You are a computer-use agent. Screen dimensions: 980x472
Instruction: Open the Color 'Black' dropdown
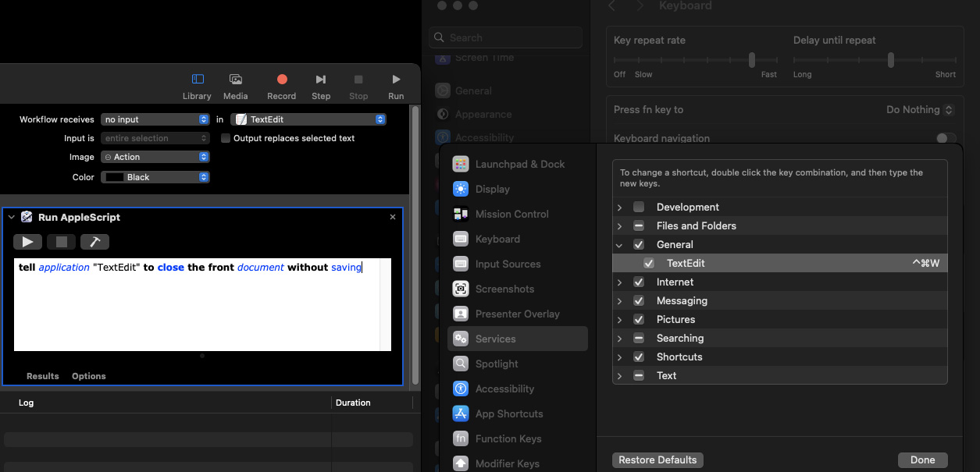pos(155,177)
